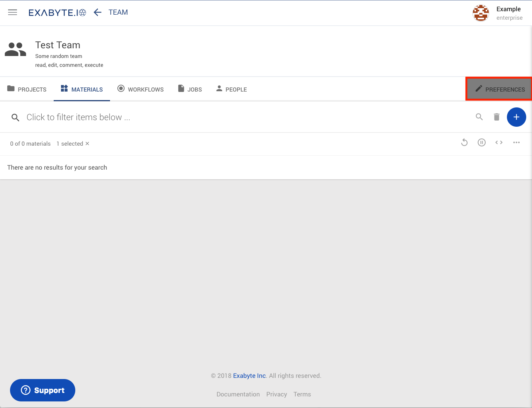Open the Support help button
The image size is (532, 408).
[42, 390]
